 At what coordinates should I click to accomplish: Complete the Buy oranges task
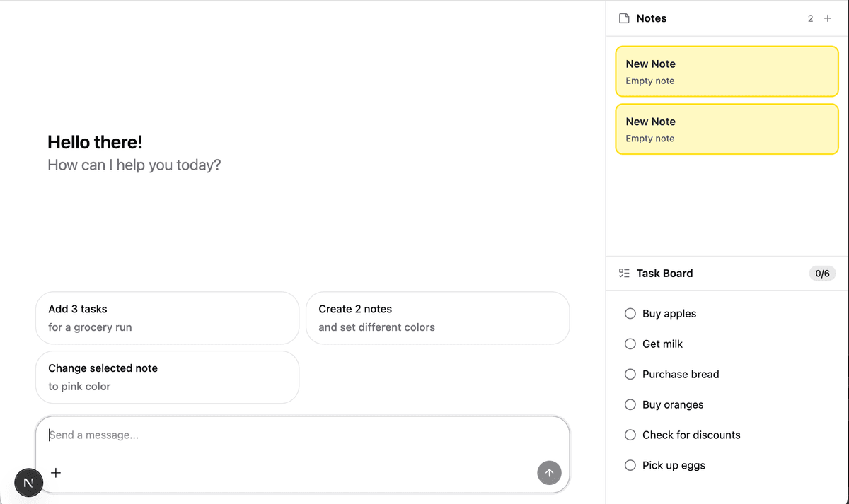pos(630,405)
